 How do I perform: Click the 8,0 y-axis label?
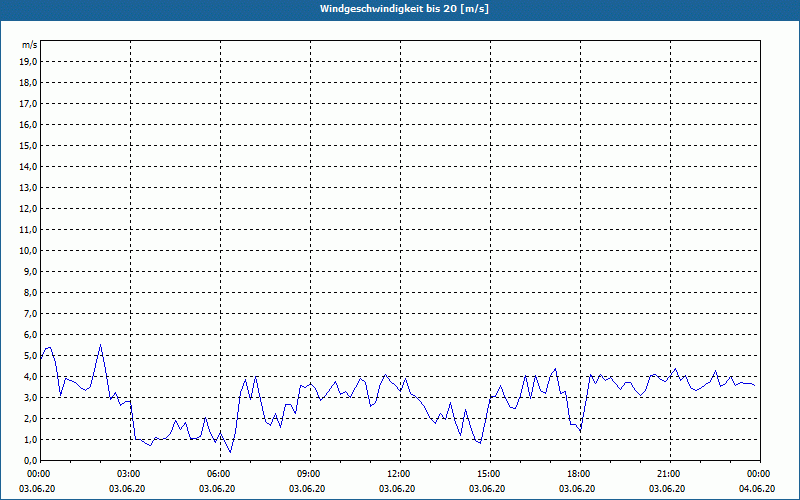30,292
